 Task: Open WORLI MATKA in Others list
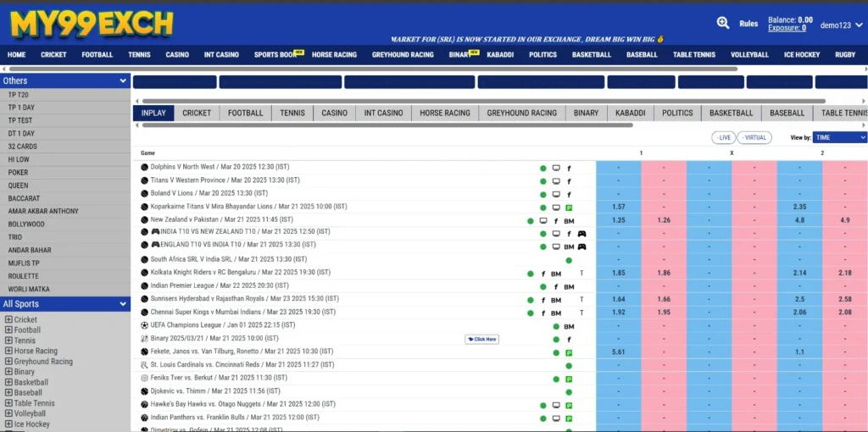[65, 290]
